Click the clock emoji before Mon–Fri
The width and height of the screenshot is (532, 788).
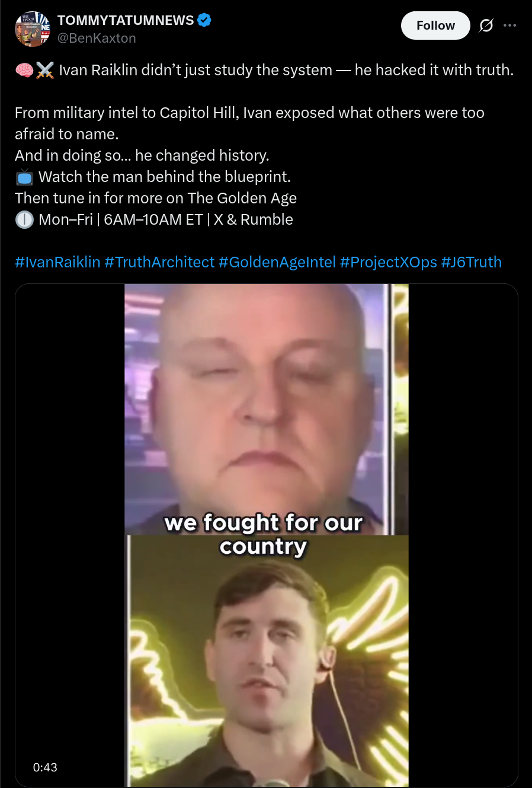coord(24,220)
